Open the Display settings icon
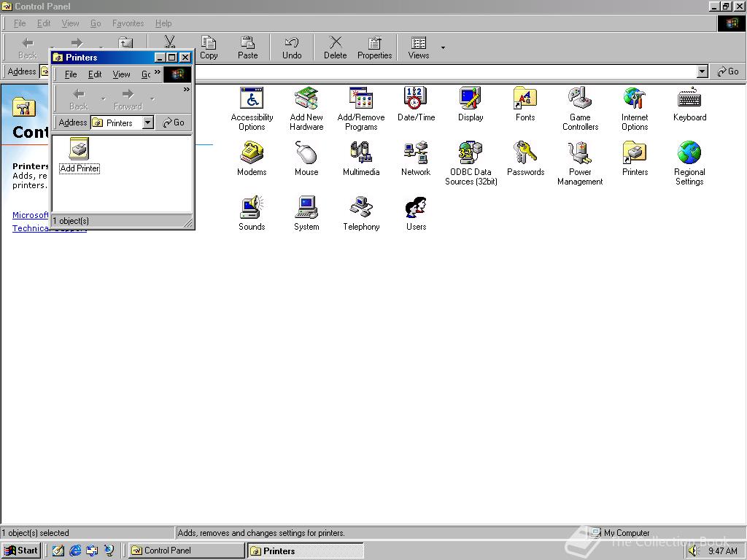 point(471,104)
